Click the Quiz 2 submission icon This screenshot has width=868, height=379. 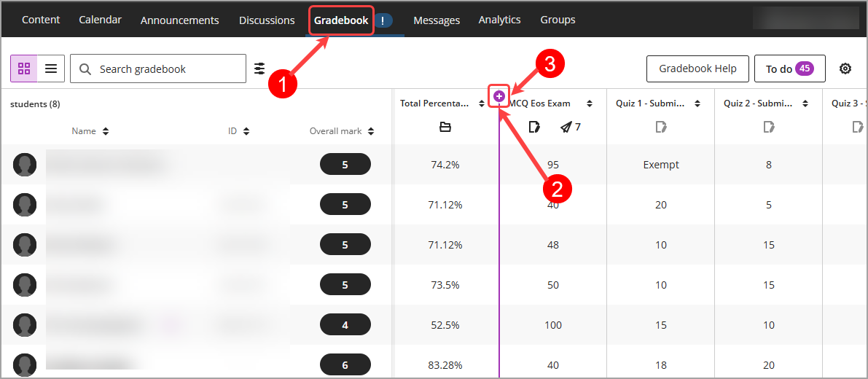click(768, 128)
